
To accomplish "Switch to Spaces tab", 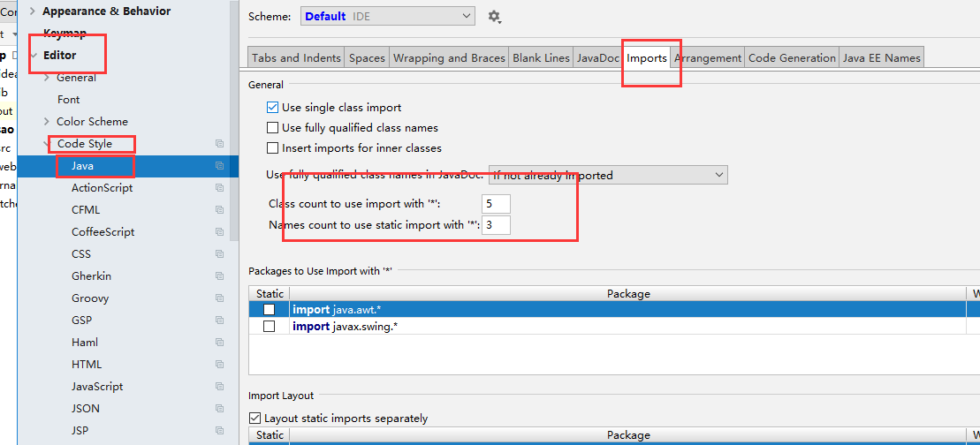I will tap(367, 58).
